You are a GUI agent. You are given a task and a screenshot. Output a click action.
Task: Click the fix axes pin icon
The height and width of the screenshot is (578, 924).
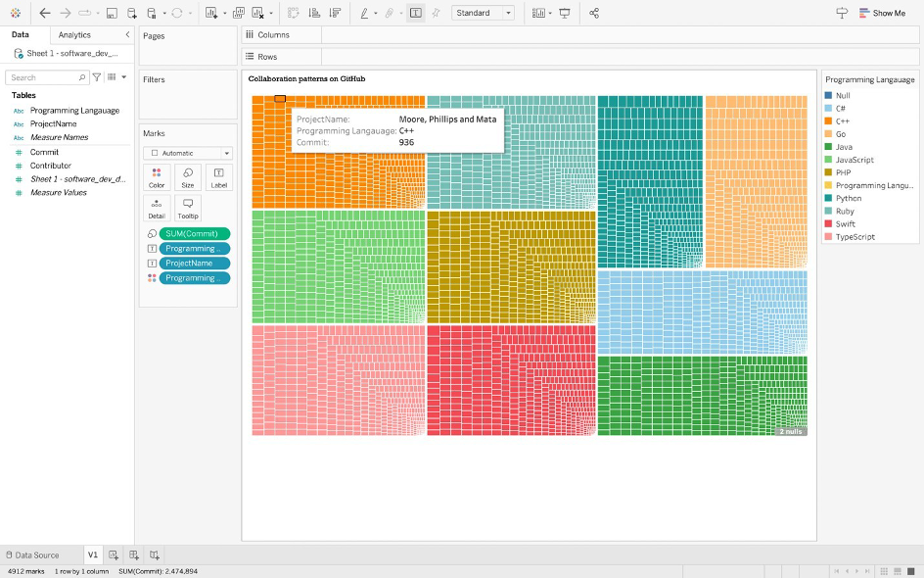tap(437, 13)
